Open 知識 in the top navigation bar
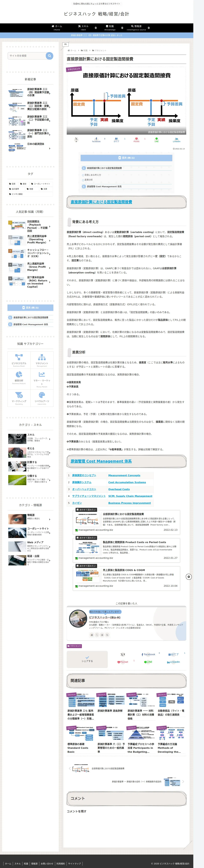 click(x=110, y=28)
